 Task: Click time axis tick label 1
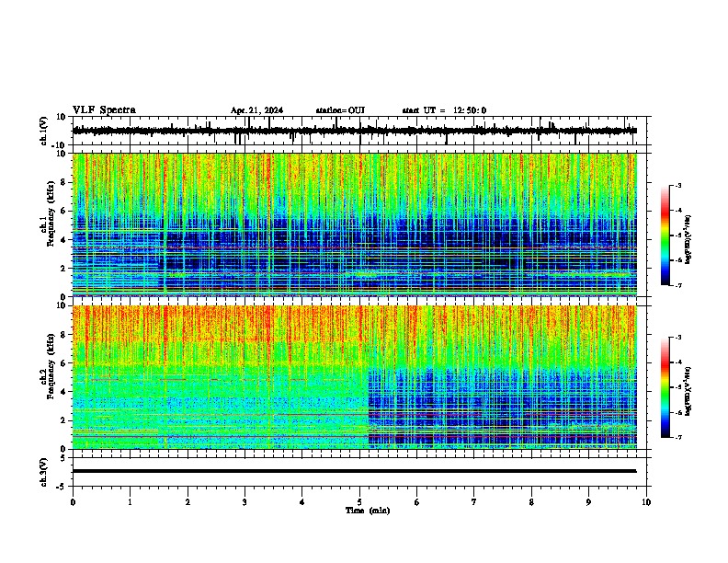pyautogui.click(x=130, y=502)
